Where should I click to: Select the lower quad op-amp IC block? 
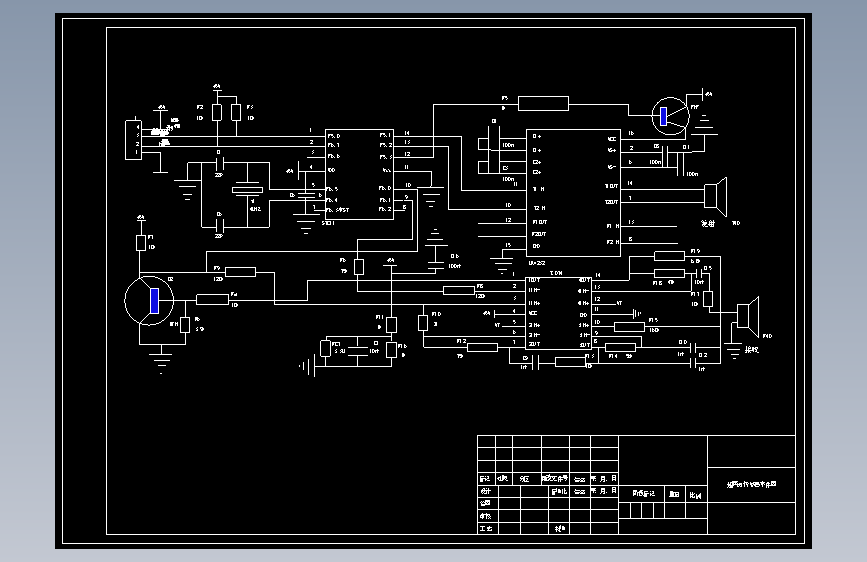[x=558, y=313]
